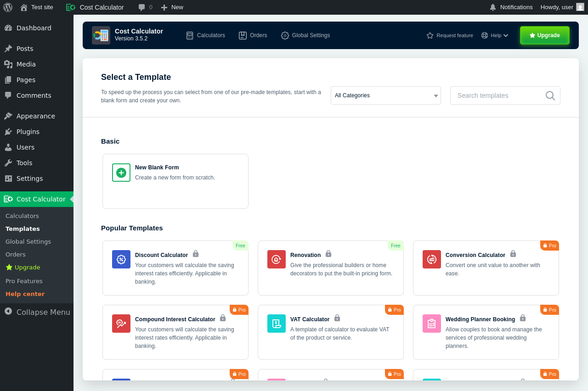Viewport: 588px width, 391px height.
Task: Open Global Settings submenu link in sidebar
Action: [x=28, y=242]
